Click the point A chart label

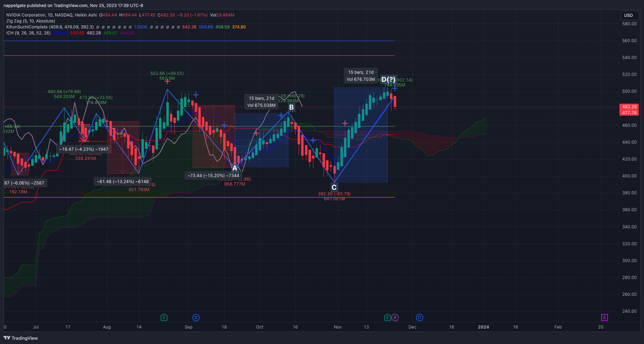(235, 168)
